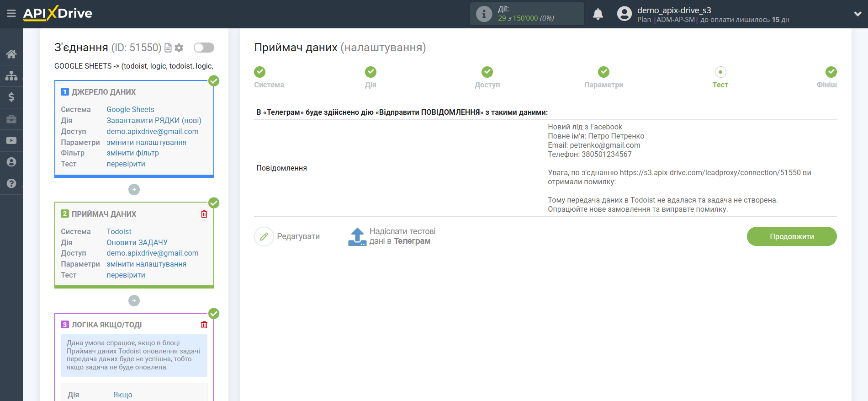Open the notifications bell
868x401 pixels.
coord(598,14)
